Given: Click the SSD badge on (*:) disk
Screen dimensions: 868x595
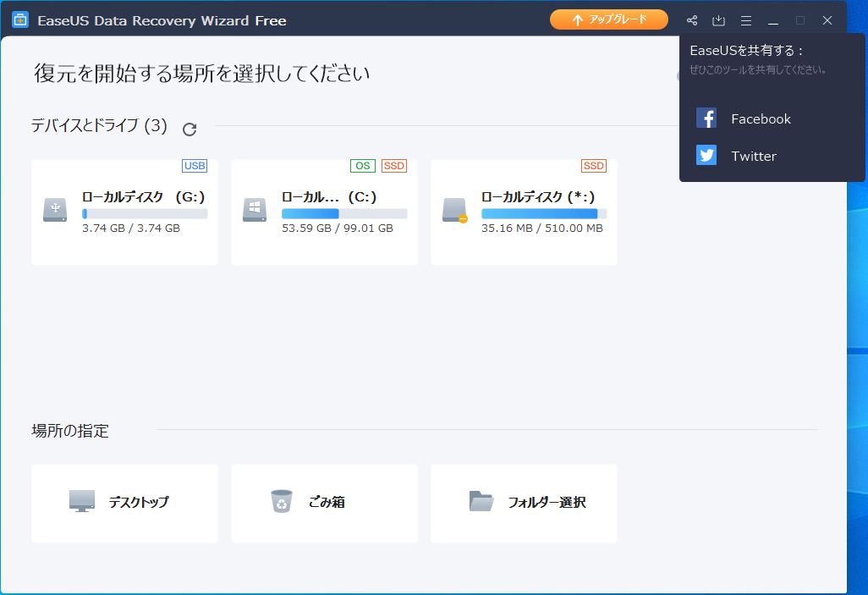Looking at the screenshot, I should point(594,166).
